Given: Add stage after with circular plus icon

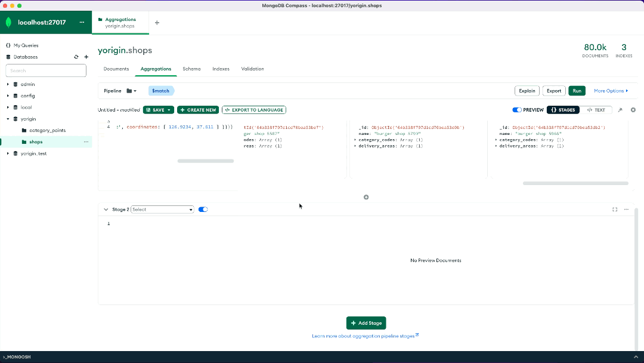Looking at the screenshot, I should coord(366,198).
